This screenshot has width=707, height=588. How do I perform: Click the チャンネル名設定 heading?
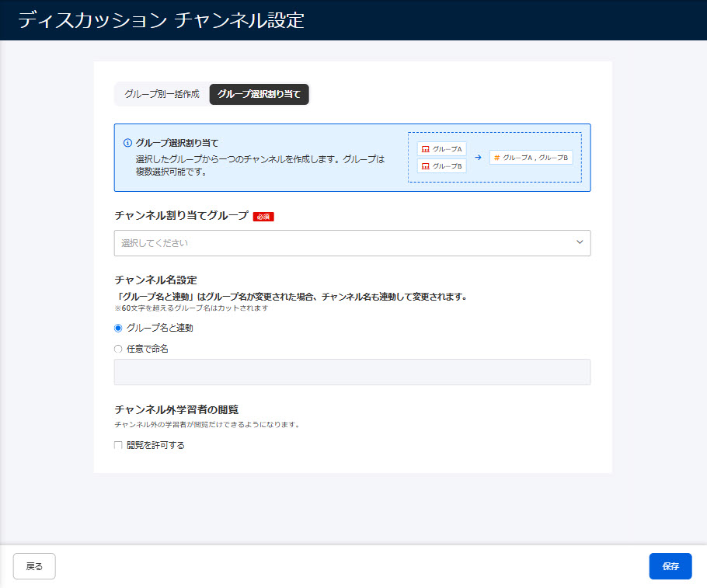pos(155,280)
